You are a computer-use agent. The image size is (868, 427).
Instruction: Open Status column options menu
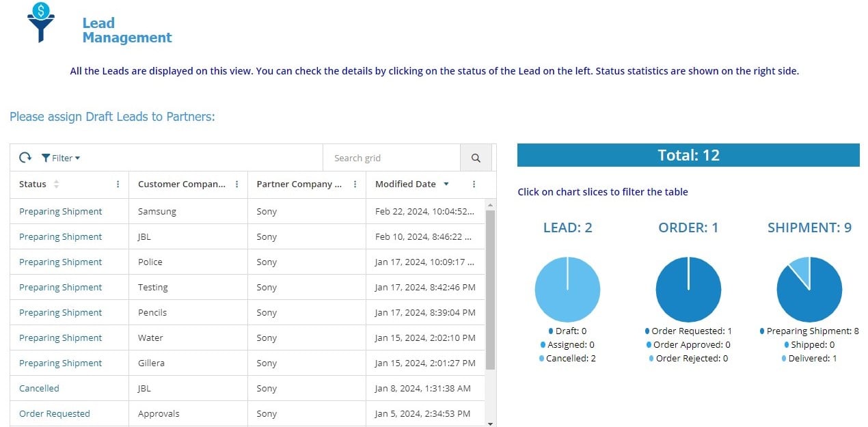118,184
